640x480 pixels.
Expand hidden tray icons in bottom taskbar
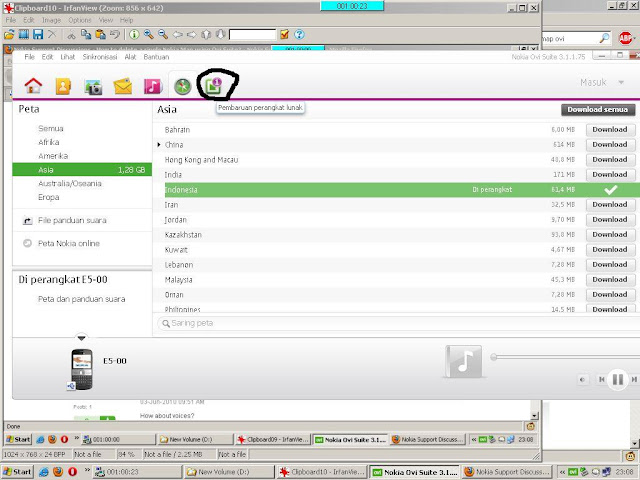[562, 472]
